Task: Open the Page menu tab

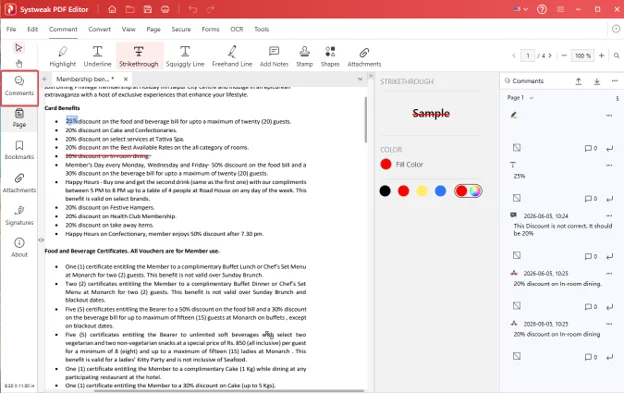Action: (x=153, y=29)
